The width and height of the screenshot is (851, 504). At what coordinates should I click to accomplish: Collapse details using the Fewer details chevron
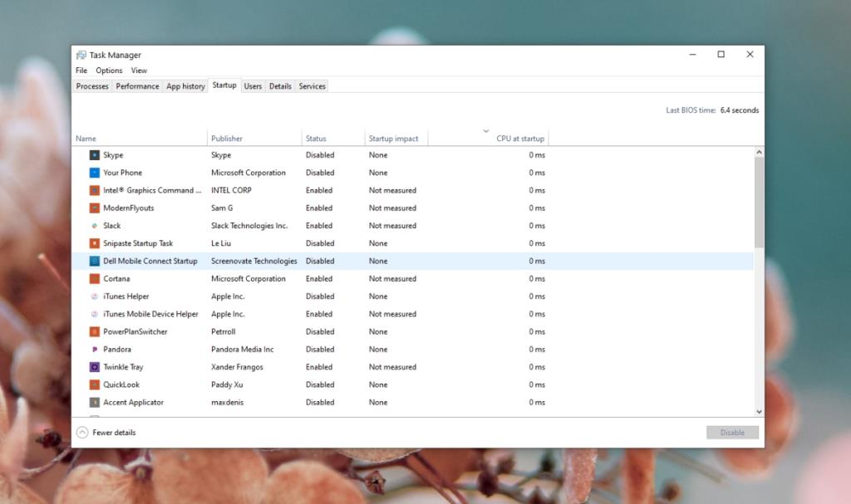point(83,432)
